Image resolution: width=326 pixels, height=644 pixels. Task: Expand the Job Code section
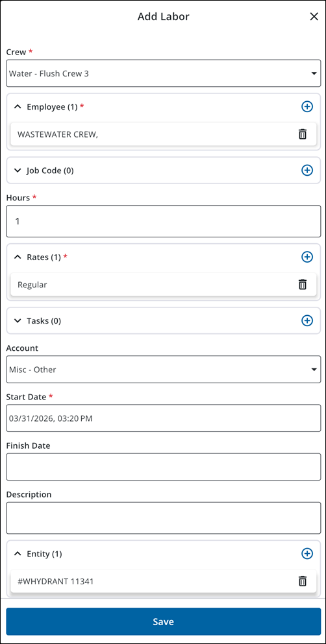(18, 171)
